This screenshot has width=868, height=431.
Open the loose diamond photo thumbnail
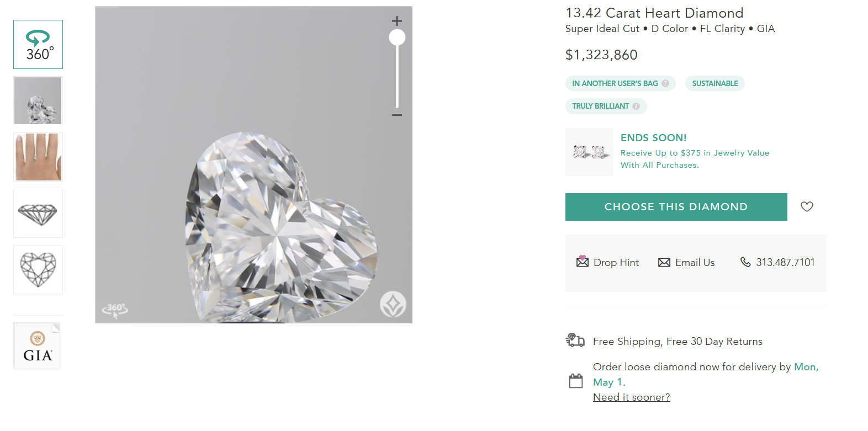point(38,101)
